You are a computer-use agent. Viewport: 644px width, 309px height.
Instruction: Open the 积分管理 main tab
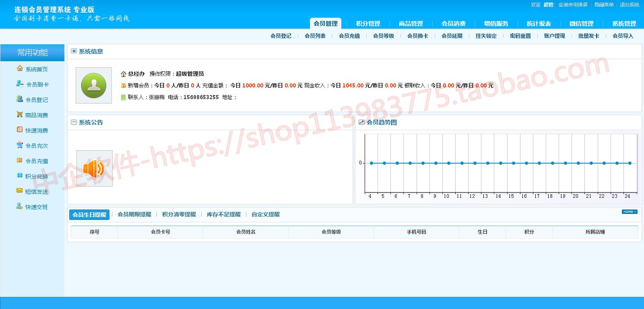tap(368, 23)
